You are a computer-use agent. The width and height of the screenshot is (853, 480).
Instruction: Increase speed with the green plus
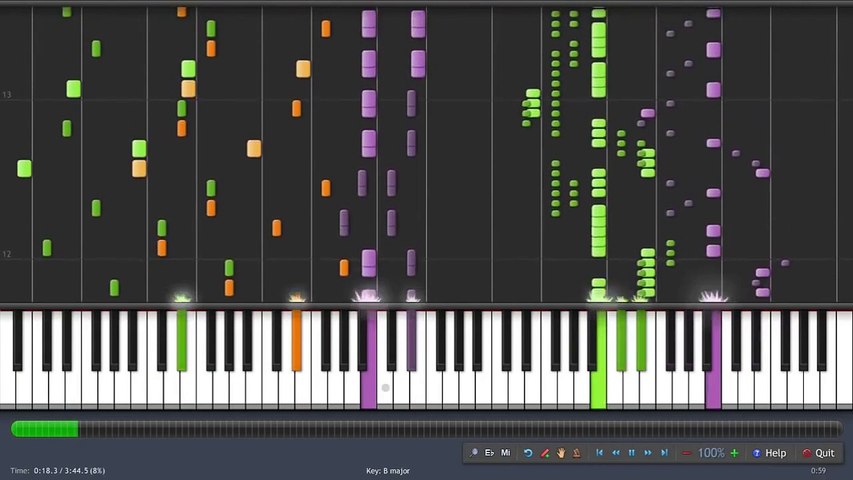[734, 453]
